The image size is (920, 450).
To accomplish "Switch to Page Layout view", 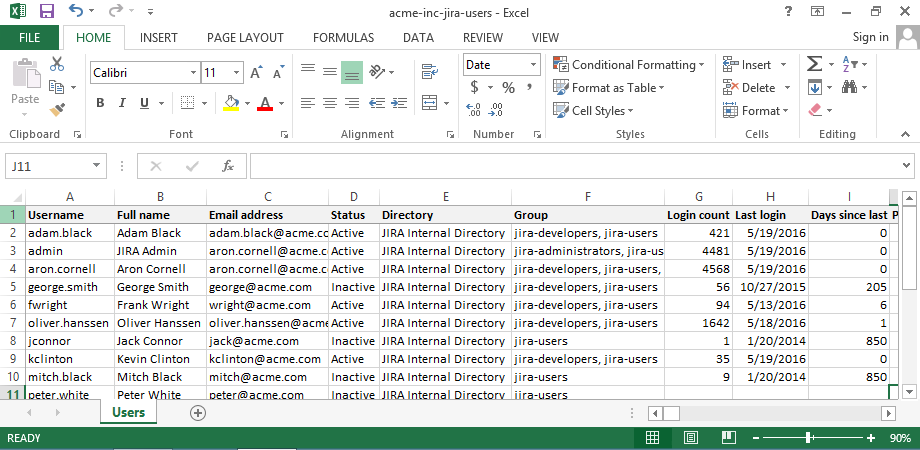I will (x=691, y=438).
